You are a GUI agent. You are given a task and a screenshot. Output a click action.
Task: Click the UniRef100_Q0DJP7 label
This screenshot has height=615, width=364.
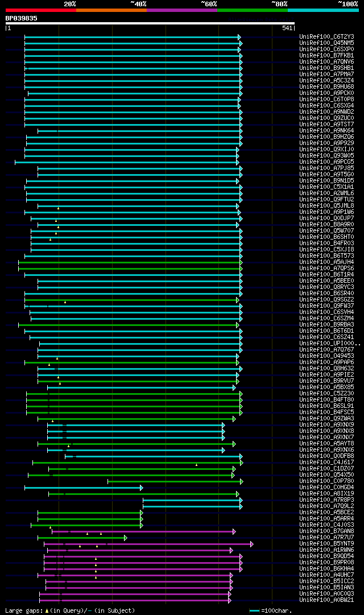[326, 218]
